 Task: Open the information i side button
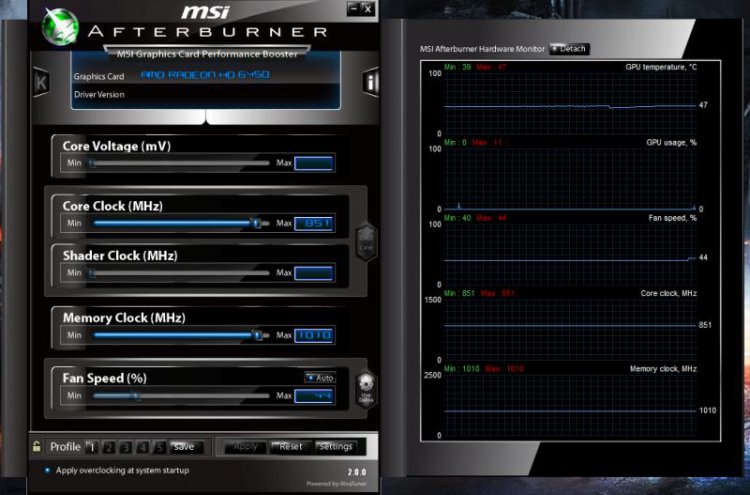(371, 82)
